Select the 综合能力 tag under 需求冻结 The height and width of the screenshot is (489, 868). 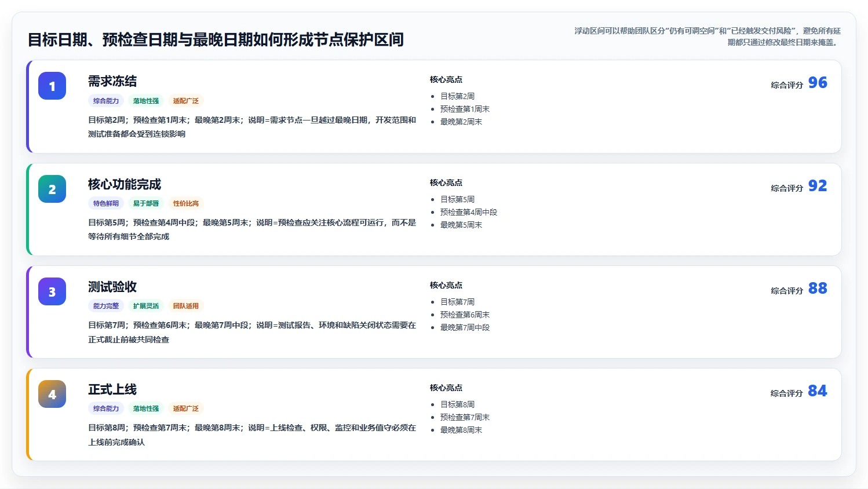(106, 101)
